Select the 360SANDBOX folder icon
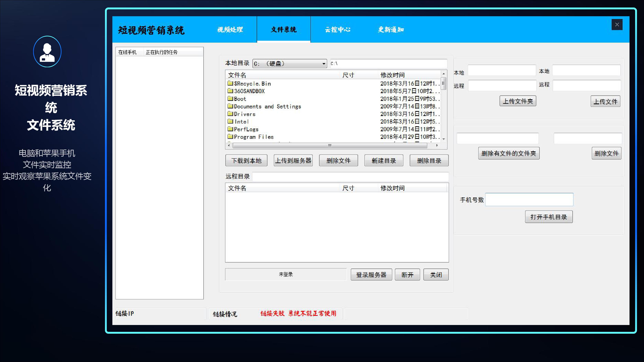The image size is (644, 362). coord(230,91)
